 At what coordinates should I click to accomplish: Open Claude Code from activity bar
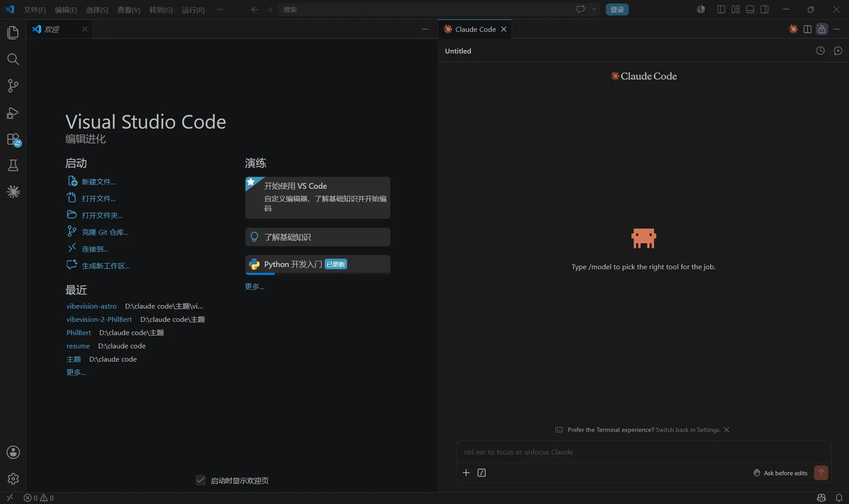[13, 192]
